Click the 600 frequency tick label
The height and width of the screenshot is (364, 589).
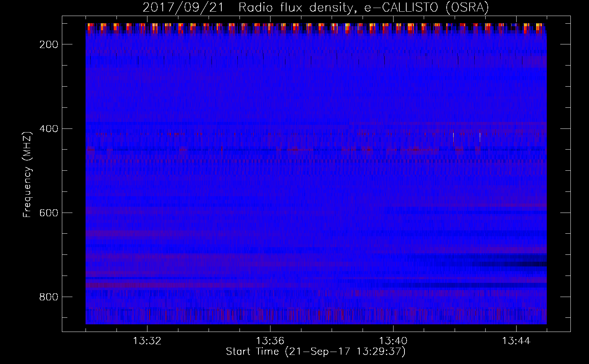[x=49, y=213]
